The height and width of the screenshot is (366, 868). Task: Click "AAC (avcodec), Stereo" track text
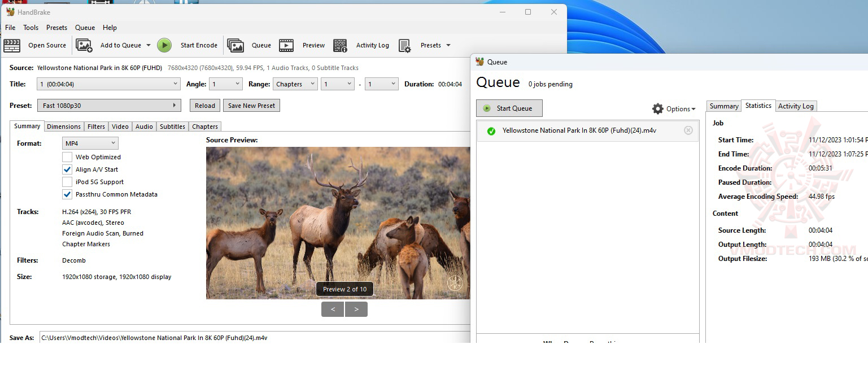pyautogui.click(x=93, y=223)
